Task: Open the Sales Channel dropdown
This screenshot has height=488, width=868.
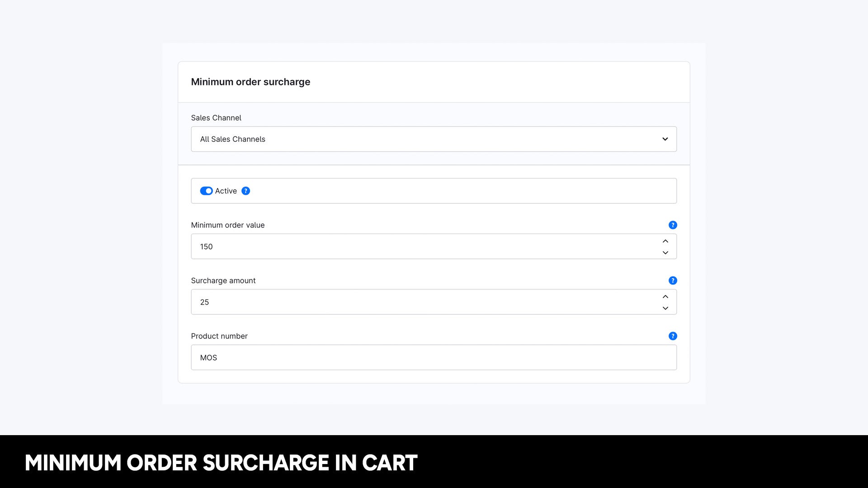Action: coord(434,139)
